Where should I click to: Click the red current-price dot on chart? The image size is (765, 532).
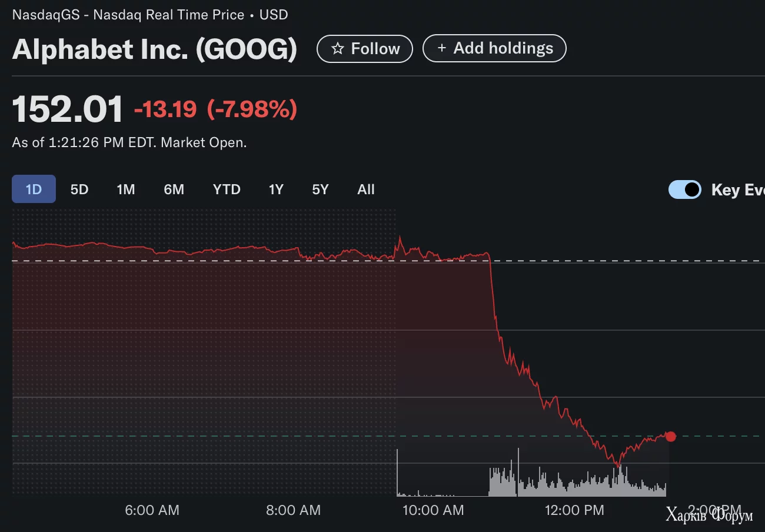(670, 436)
